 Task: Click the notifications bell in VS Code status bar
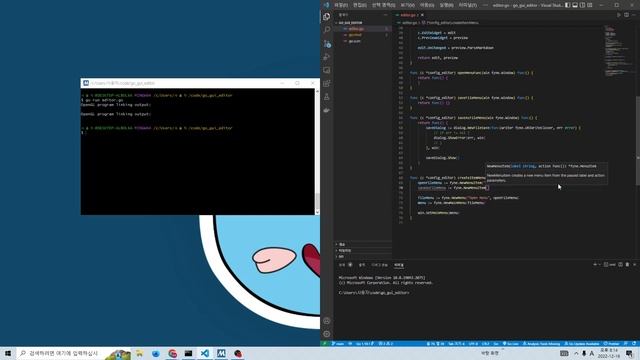click(x=634, y=344)
